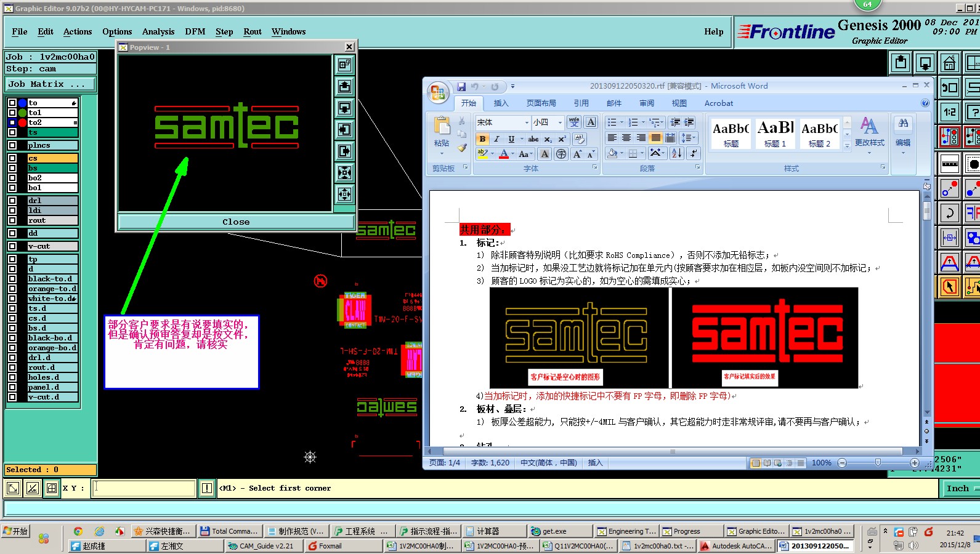This screenshot has height=554, width=980.
Task: Click the red and blue A-shape trace icon
Action: [x=949, y=262]
